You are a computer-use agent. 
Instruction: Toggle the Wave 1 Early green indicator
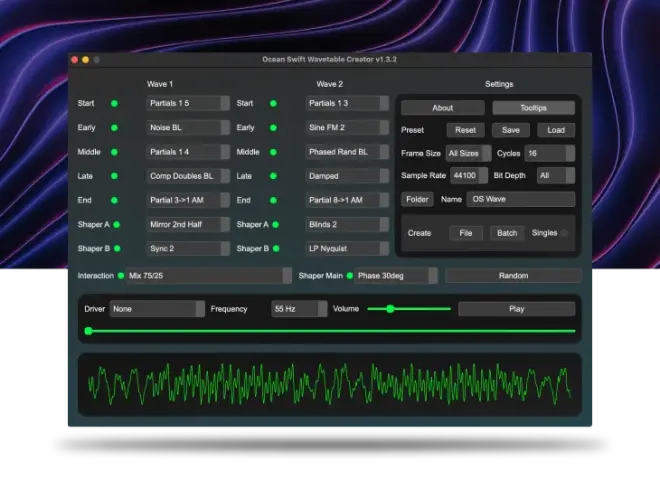coord(114,128)
